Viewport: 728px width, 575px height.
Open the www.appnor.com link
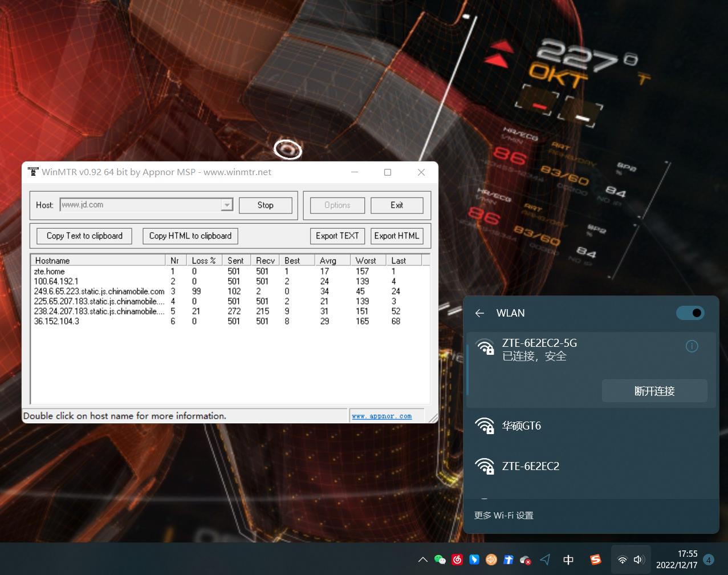pos(381,416)
